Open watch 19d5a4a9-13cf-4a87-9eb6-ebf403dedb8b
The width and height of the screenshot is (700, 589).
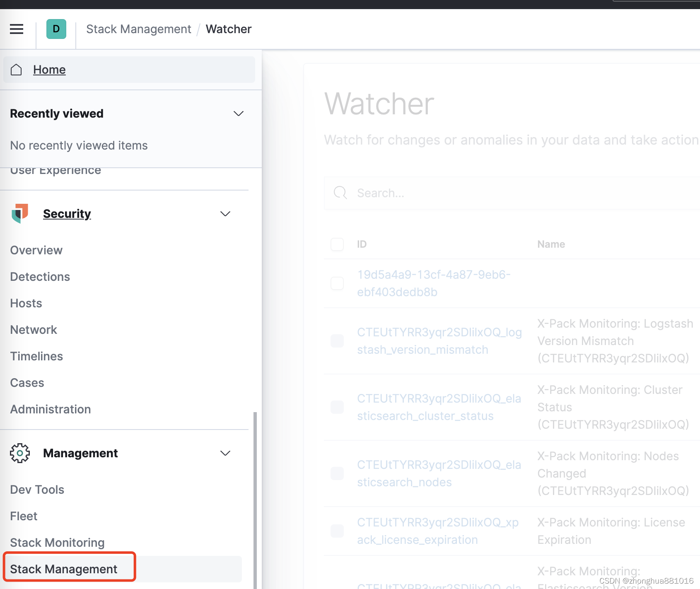434,283
